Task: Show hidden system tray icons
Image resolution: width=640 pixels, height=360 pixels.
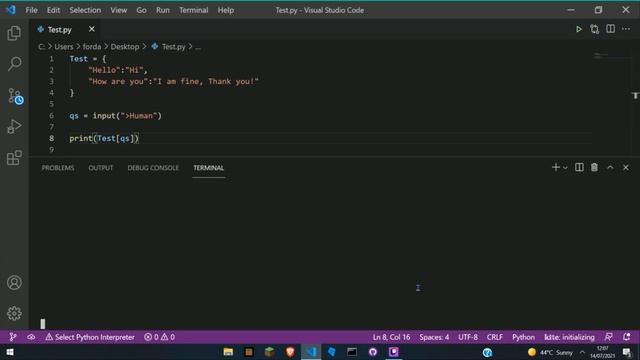Action: click(x=582, y=352)
